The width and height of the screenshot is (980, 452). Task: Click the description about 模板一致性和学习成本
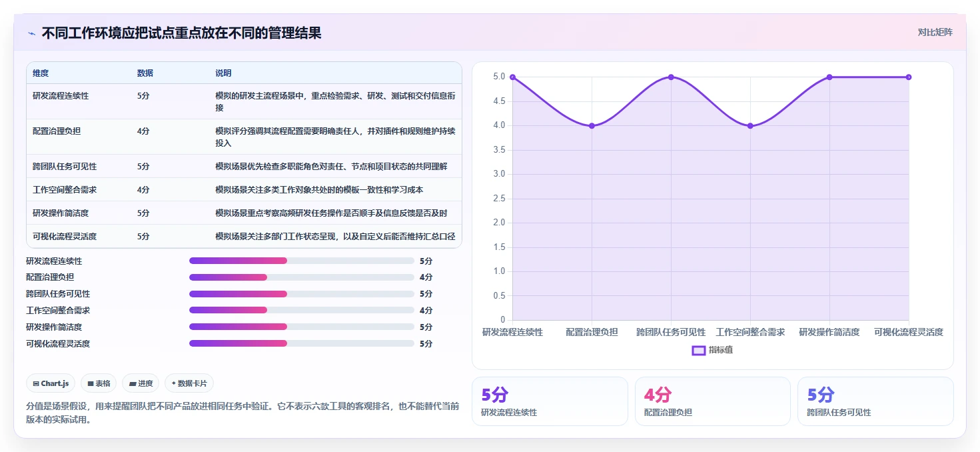click(319, 190)
